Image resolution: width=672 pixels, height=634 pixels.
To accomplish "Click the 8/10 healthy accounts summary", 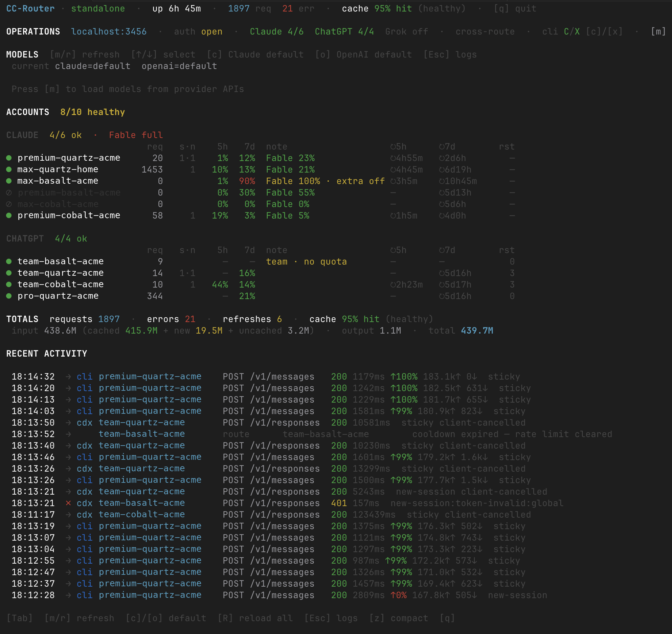I will tap(93, 112).
